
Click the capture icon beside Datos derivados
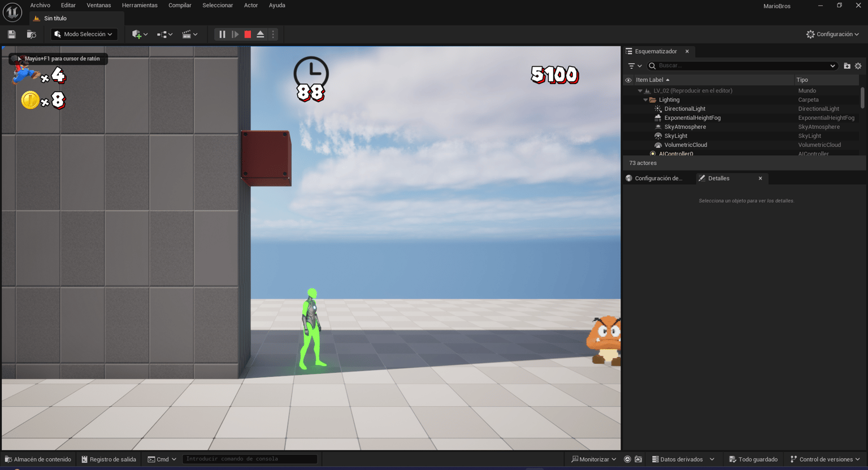pos(639,459)
